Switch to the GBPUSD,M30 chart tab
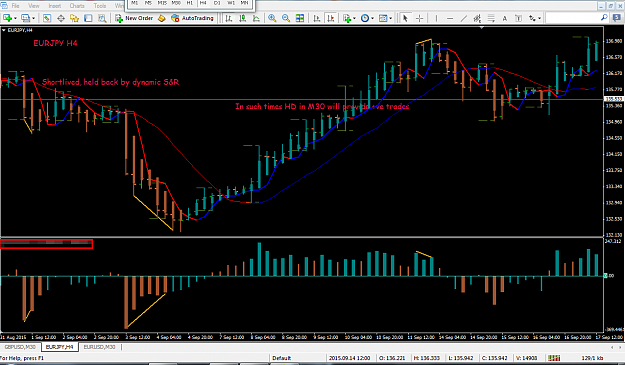This screenshot has width=625, height=365. coord(20,347)
